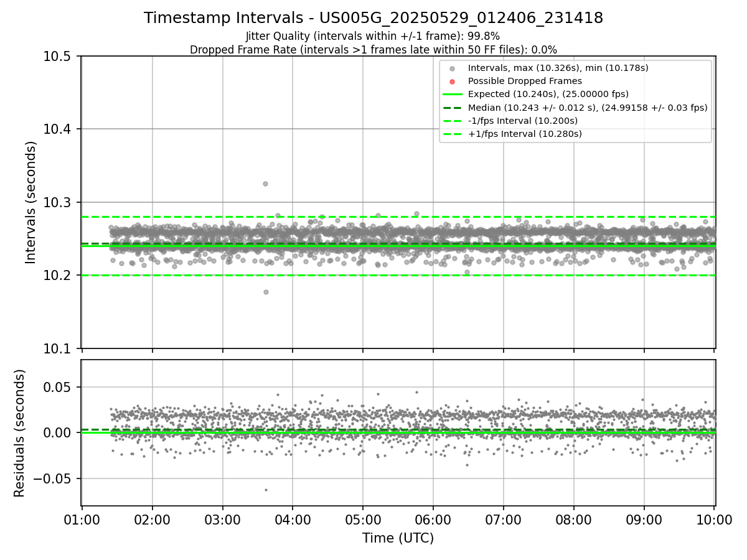Click the '05:00' time tick label
The height and width of the screenshot is (560, 747).
point(363,519)
